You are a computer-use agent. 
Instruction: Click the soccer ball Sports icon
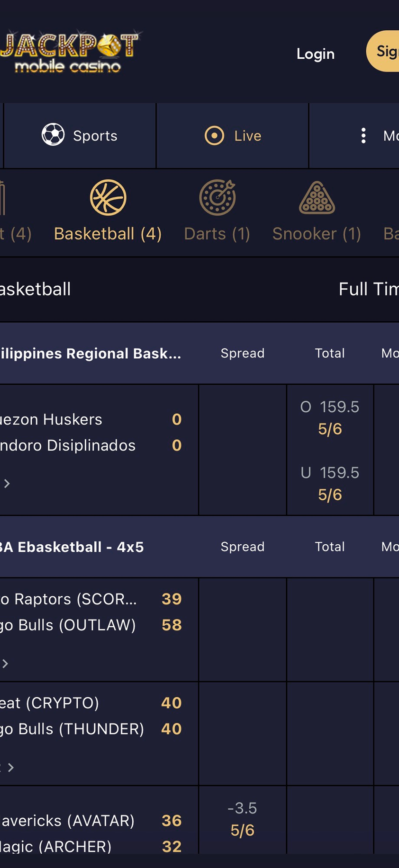pos(53,135)
